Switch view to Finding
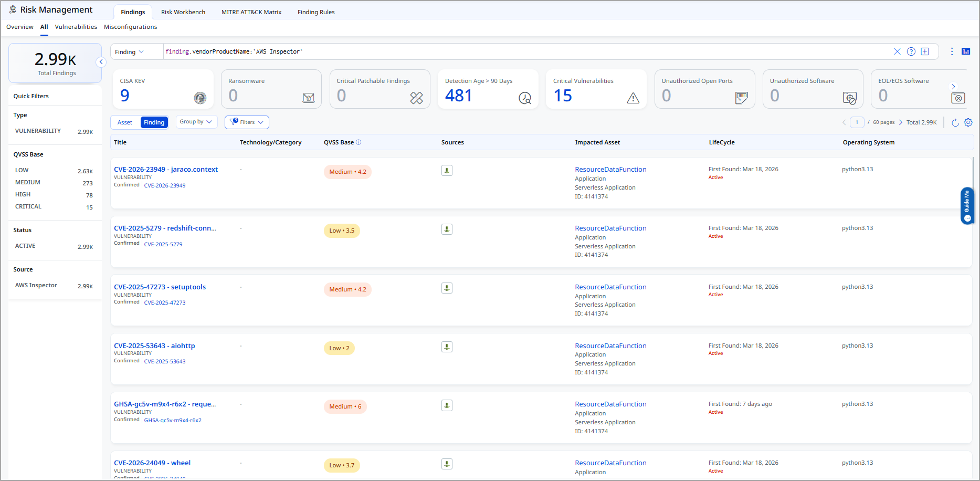 [154, 122]
